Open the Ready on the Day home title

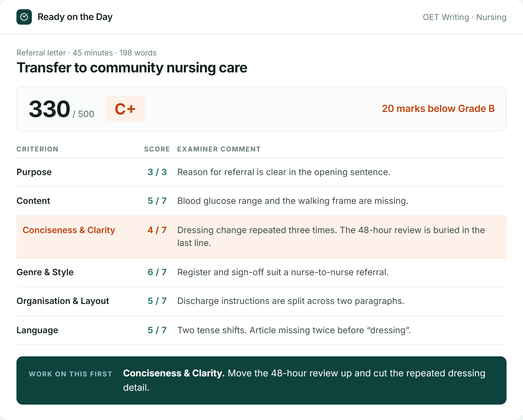(75, 17)
